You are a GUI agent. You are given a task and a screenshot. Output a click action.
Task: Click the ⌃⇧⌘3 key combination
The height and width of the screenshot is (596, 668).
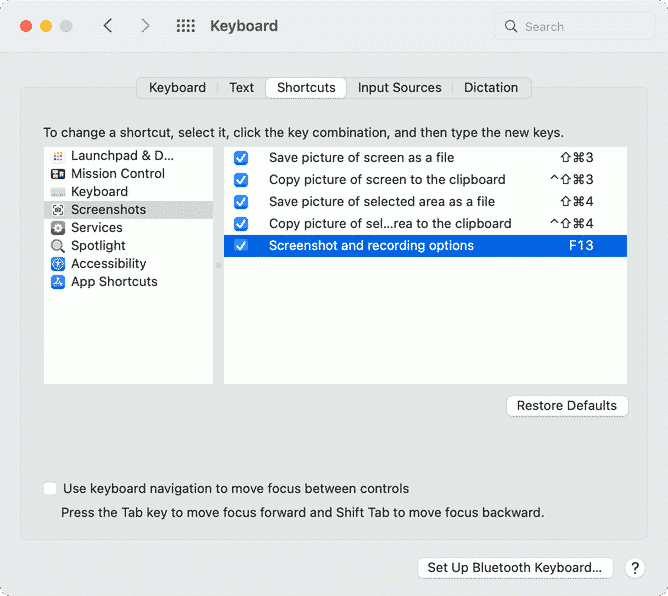[572, 179]
